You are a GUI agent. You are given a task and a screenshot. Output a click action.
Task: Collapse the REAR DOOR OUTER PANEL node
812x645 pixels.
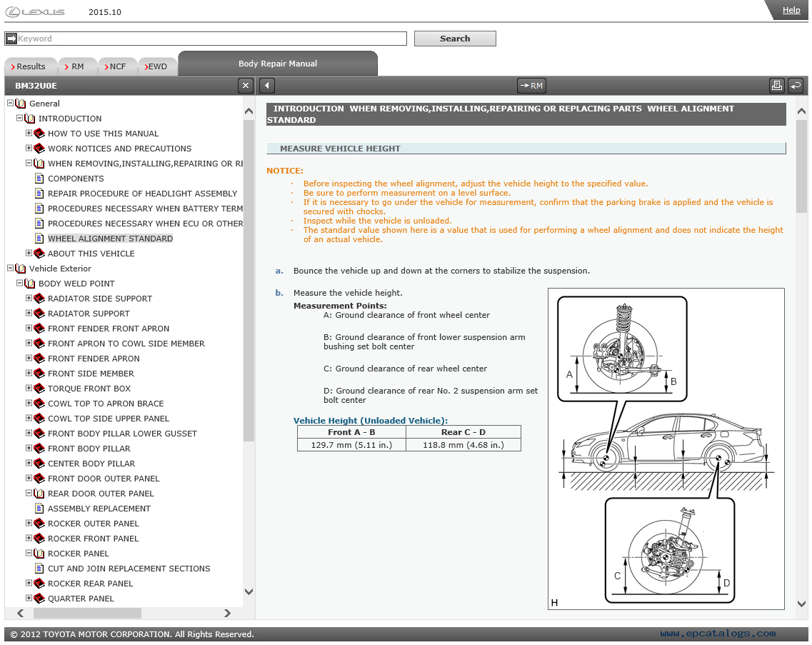tap(29, 493)
